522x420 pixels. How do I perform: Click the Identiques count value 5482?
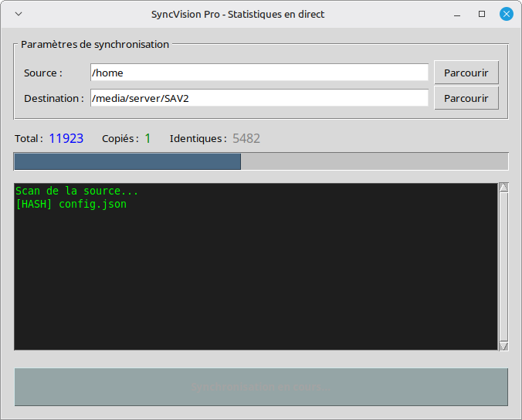[x=246, y=139]
